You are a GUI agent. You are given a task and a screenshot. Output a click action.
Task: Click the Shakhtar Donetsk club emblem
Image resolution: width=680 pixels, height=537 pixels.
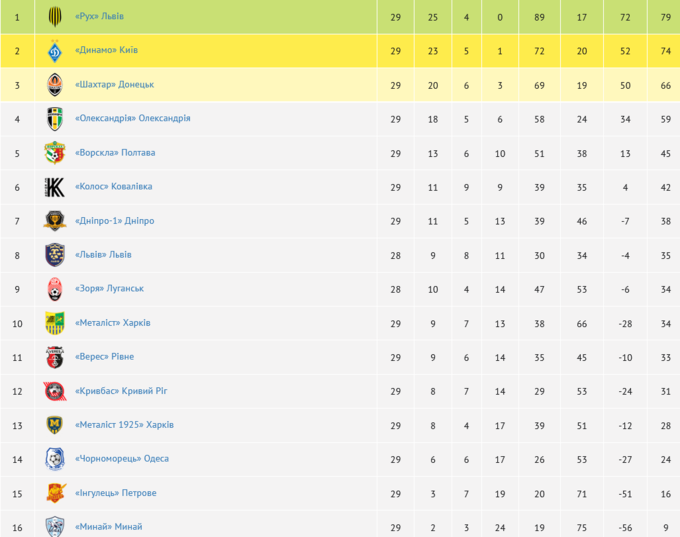55,85
